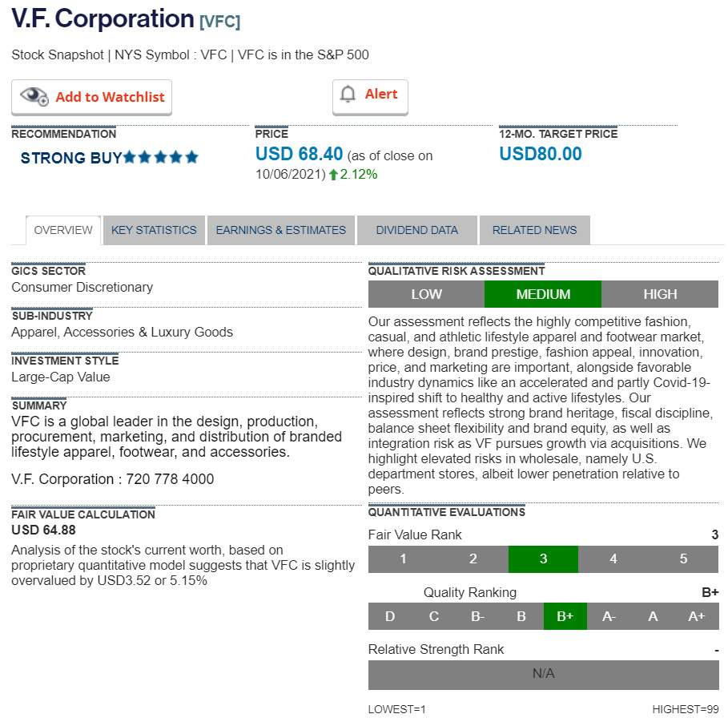Viewport: 728px width, 722px height.
Task: Click the VFC ticker symbol in title
Action: (x=219, y=22)
